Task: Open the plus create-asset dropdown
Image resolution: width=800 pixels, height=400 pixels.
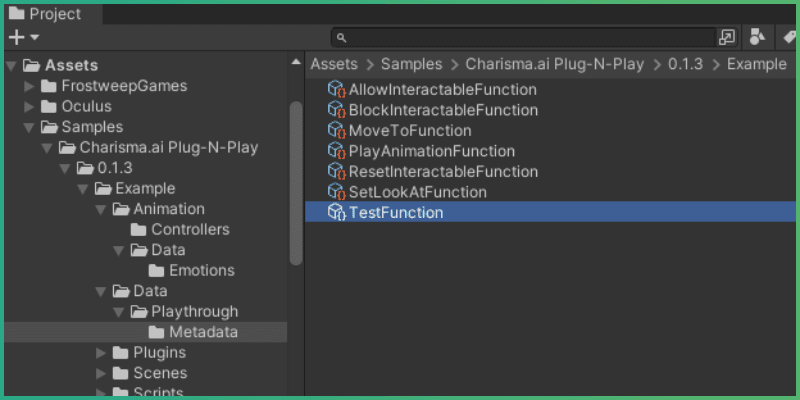Action: click(24, 37)
